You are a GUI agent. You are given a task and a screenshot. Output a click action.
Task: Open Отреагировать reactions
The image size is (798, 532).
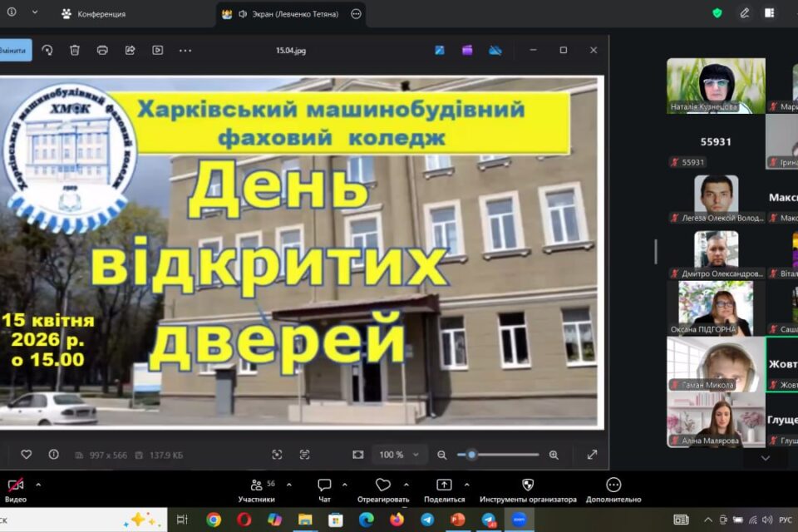pyautogui.click(x=383, y=490)
